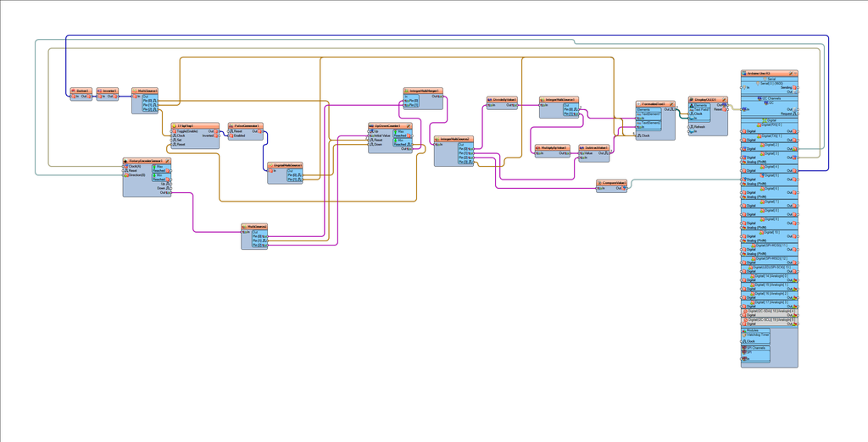Select TextElement1 in FormattedText1

pos(648,113)
